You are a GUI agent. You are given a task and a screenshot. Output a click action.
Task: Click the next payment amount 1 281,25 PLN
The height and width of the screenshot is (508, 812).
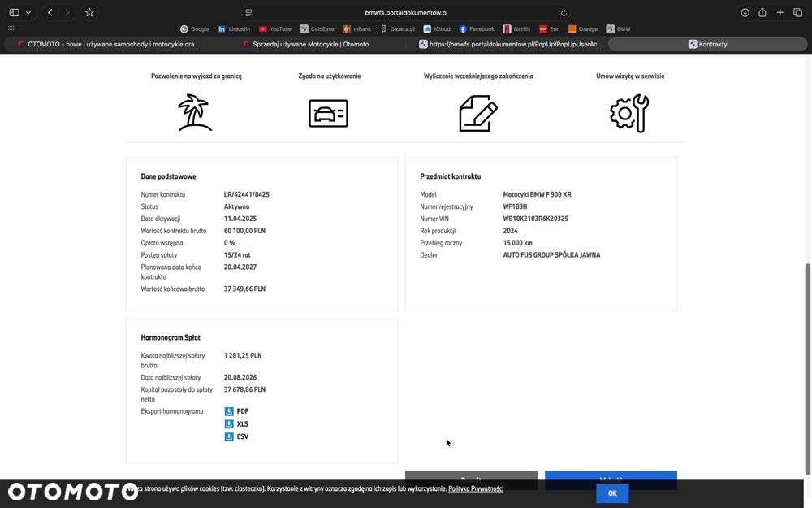(243, 356)
